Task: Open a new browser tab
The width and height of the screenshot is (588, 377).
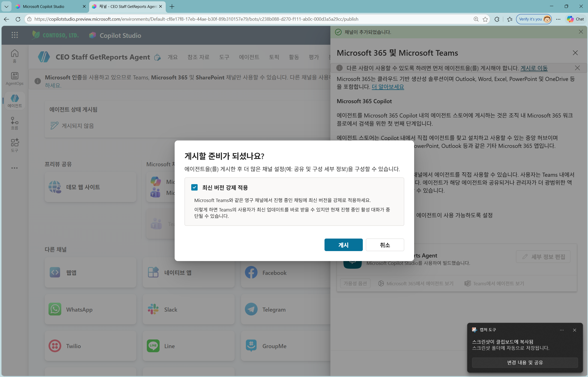Action: (x=172, y=6)
